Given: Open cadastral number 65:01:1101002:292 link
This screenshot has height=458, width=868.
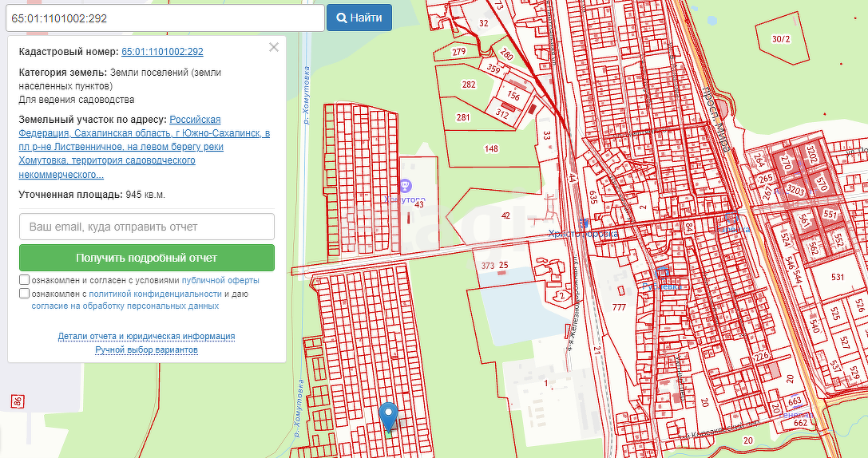Looking at the screenshot, I should pyautogui.click(x=162, y=52).
